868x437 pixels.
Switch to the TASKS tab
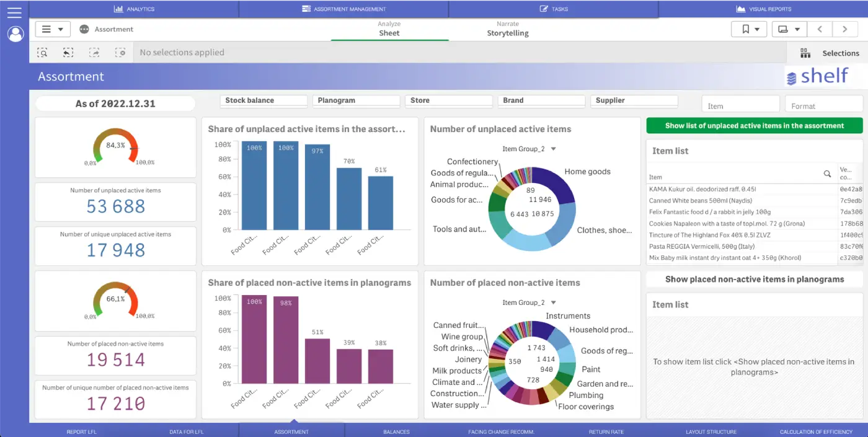tap(553, 8)
